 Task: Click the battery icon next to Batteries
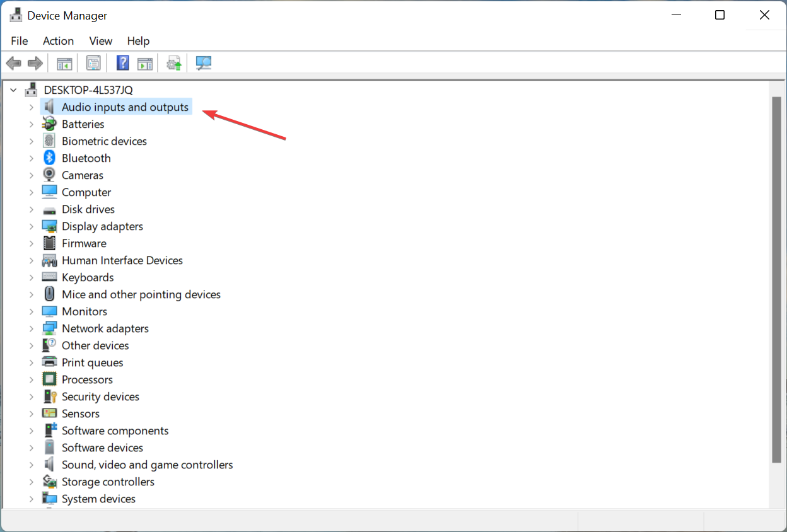[49, 124]
